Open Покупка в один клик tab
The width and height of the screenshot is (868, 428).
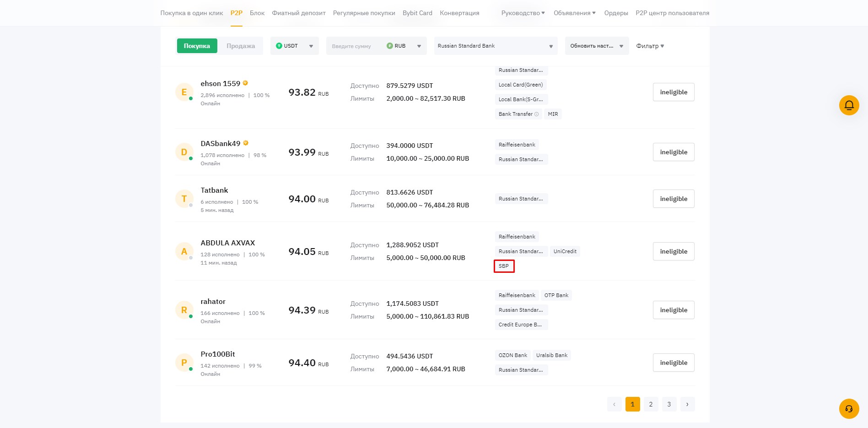(192, 13)
